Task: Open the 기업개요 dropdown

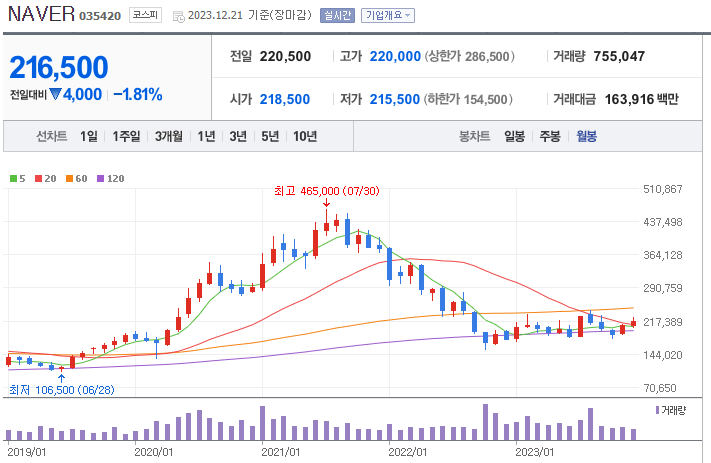Action: coord(388,15)
